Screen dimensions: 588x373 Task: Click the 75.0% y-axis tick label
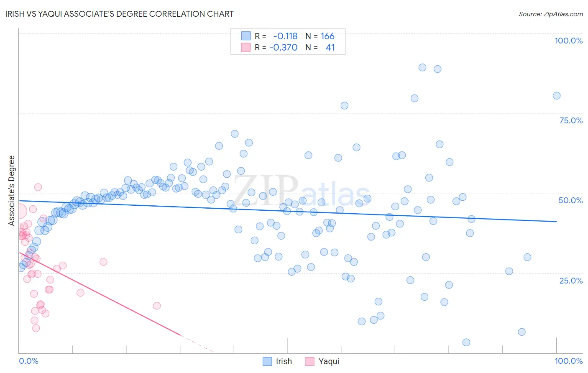click(x=571, y=120)
